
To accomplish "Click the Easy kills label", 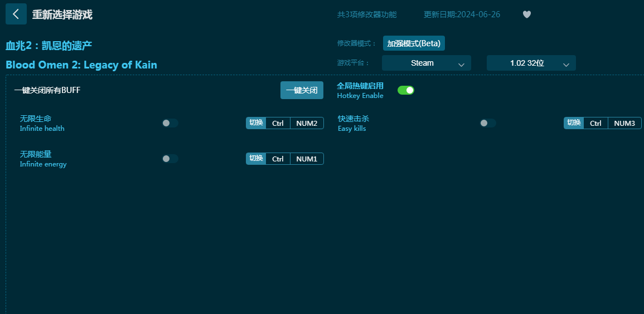I will click(x=352, y=128).
